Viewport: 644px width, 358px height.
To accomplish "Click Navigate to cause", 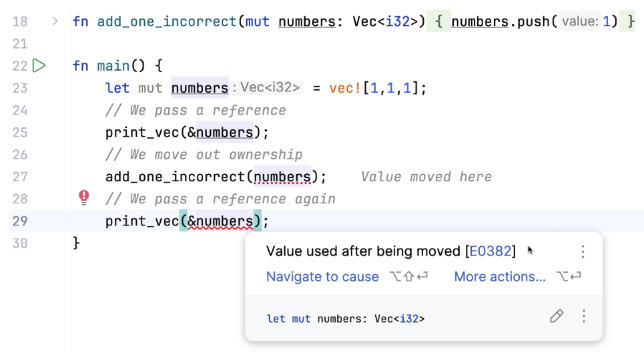I will coord(322,277).
